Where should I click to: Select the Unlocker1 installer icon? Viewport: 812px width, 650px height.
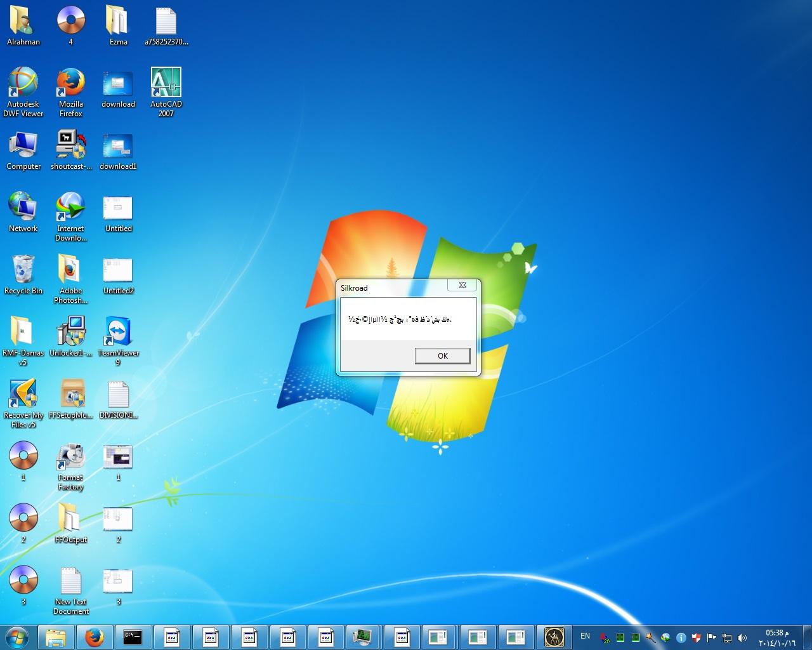pos(71,336)
